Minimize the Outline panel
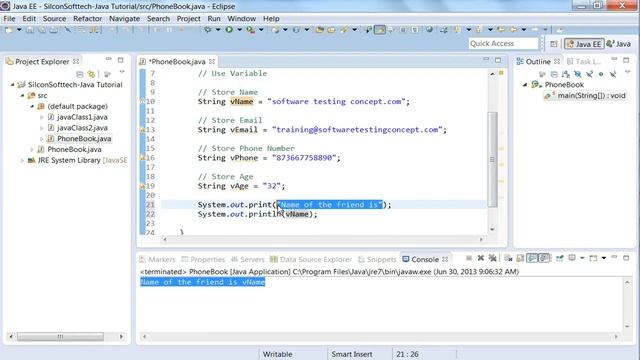 click(x=614, y=60)
